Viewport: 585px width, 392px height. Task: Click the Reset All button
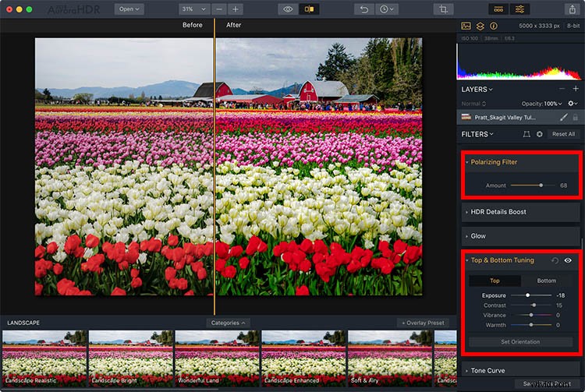(563, 134)
